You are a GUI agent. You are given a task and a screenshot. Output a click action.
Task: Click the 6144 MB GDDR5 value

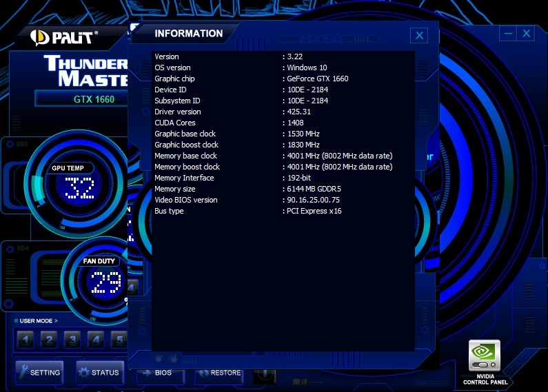point(314,189)
